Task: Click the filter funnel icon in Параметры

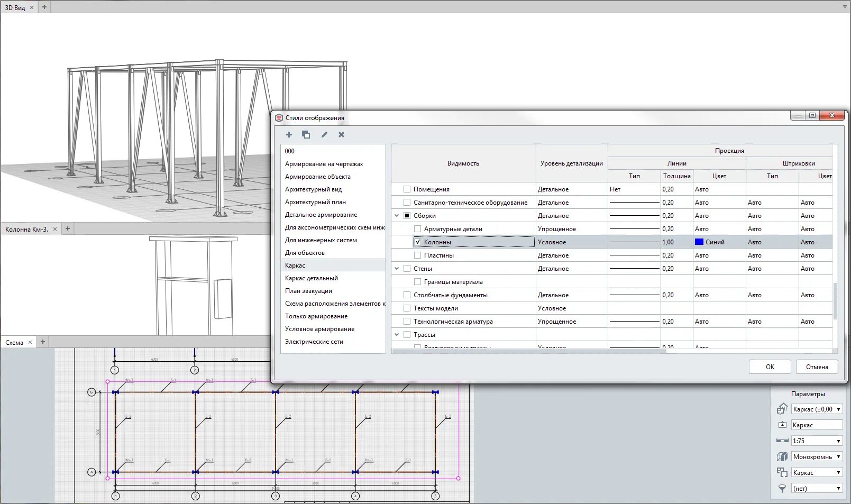Action: (x=782, y=489)
